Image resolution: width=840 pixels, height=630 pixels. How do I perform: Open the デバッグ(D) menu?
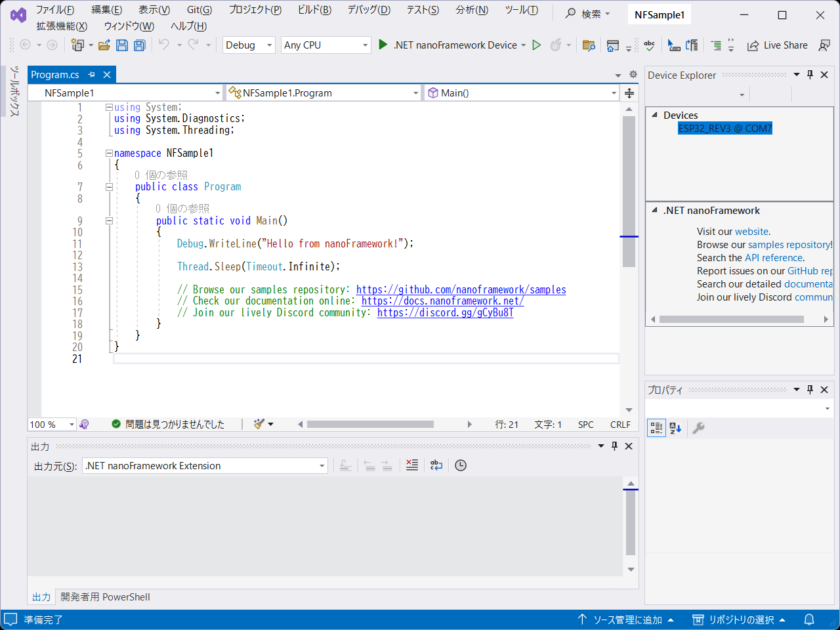point(369,10)
